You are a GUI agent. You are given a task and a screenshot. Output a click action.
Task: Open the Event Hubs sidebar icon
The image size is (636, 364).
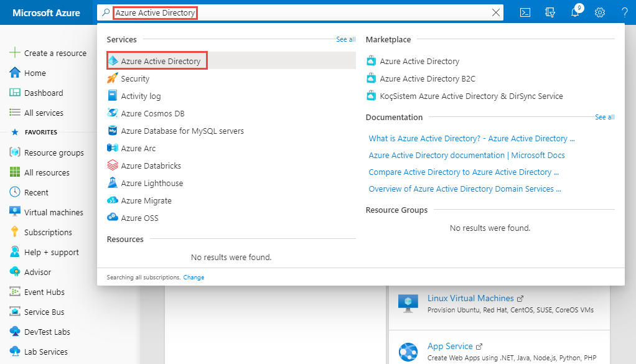pyautogui.click(x=14, y=292)
